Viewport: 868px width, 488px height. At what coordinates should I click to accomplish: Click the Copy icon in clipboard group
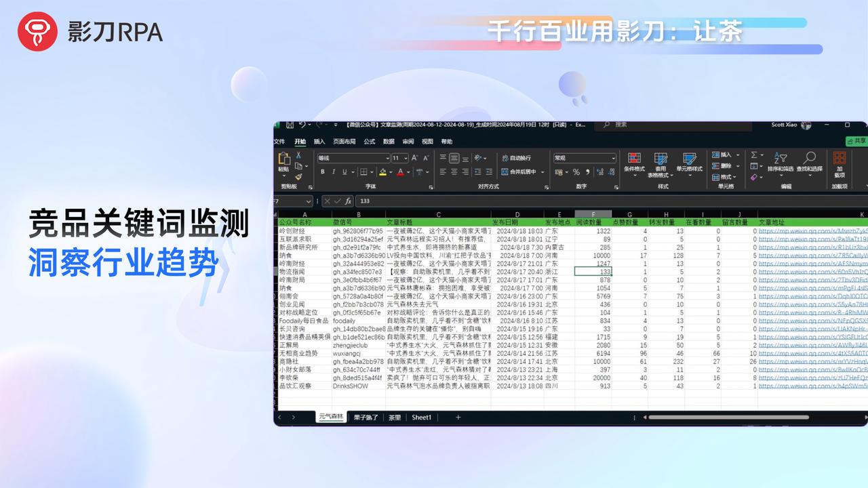coord(298,166)
